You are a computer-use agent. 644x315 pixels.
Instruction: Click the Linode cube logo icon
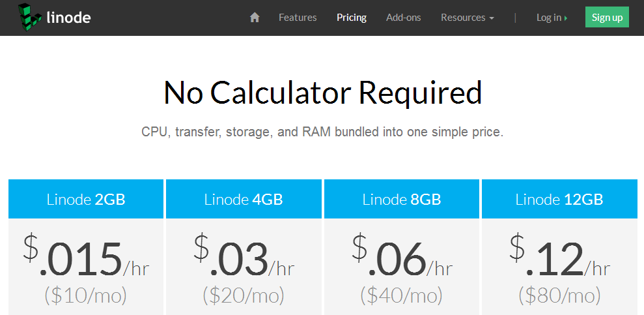pyautogui.click(x=30, y=17)
